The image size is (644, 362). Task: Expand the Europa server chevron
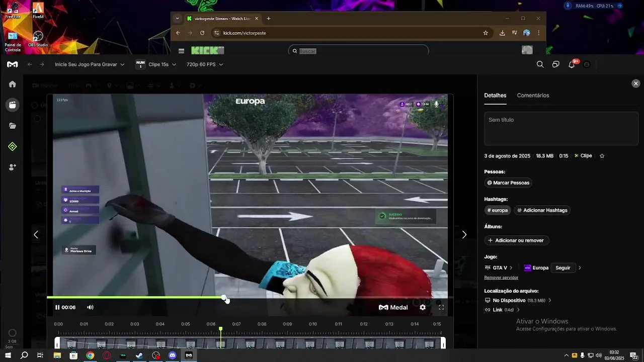(x=580, y=268)
